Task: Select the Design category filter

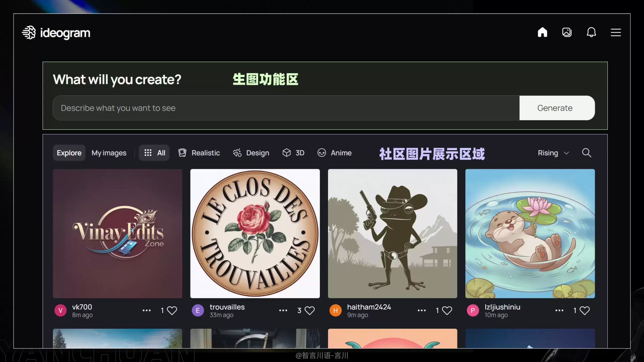Action: point(251,153)
